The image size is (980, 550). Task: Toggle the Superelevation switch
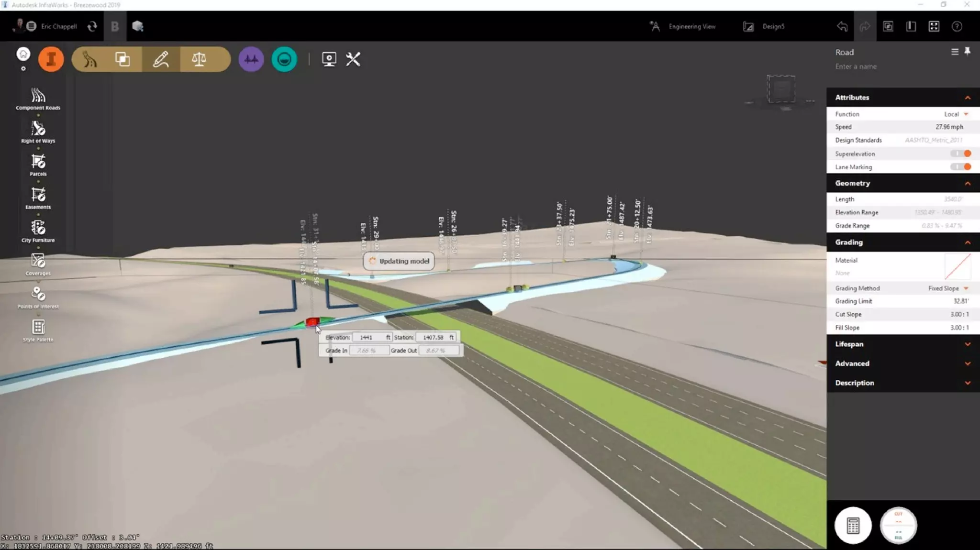[x=961, y=154]
